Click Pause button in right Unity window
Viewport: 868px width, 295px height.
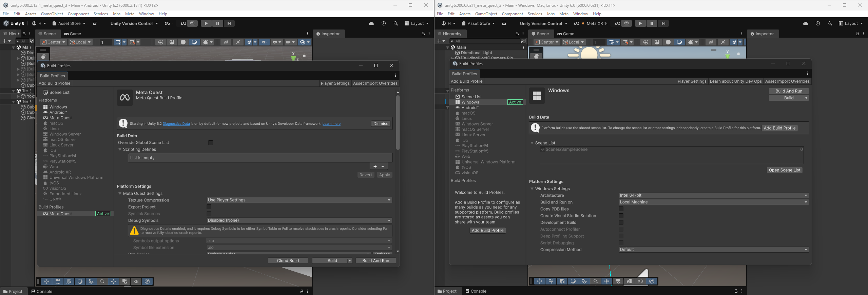(652, 23)
